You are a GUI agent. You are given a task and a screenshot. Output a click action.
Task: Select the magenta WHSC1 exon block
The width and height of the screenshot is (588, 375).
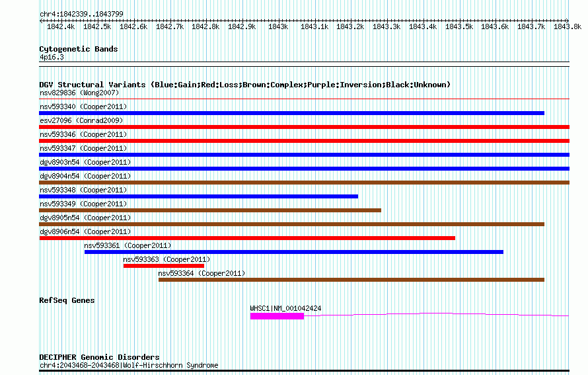click(277, 316)
